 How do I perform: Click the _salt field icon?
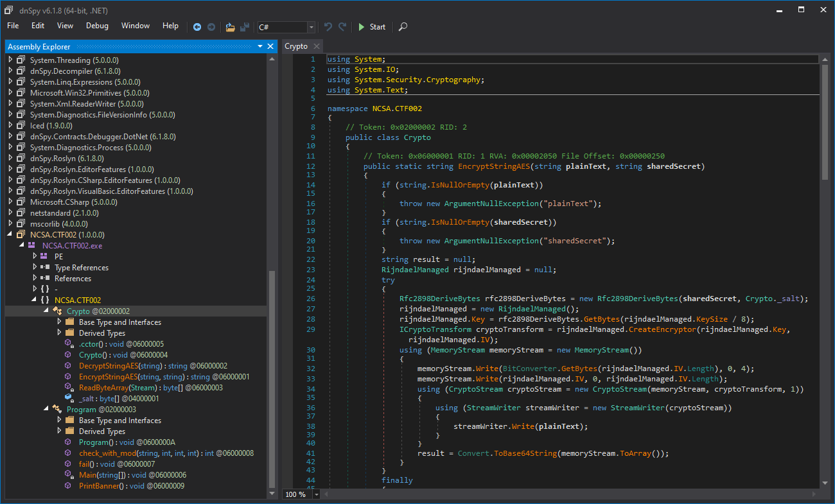tap(69, 398)
